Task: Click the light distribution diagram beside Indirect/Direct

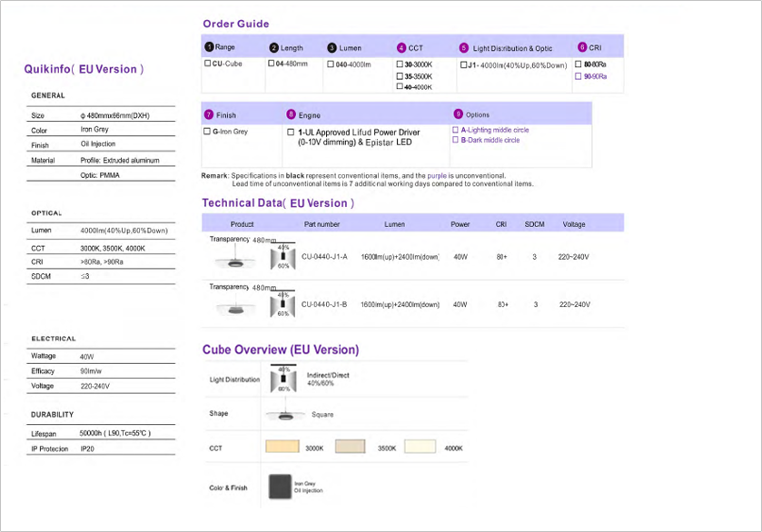Action: point(283,379)
